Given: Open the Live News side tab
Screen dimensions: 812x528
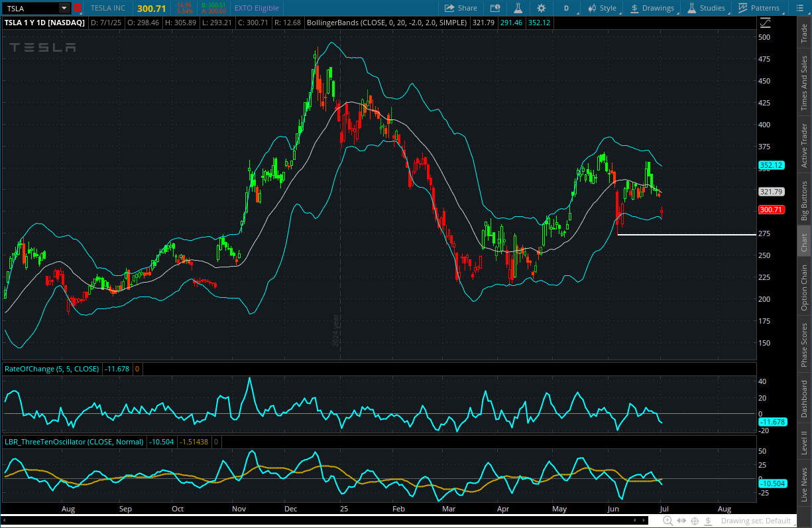Looking at the screenshot, I should (x=804, y=484).
